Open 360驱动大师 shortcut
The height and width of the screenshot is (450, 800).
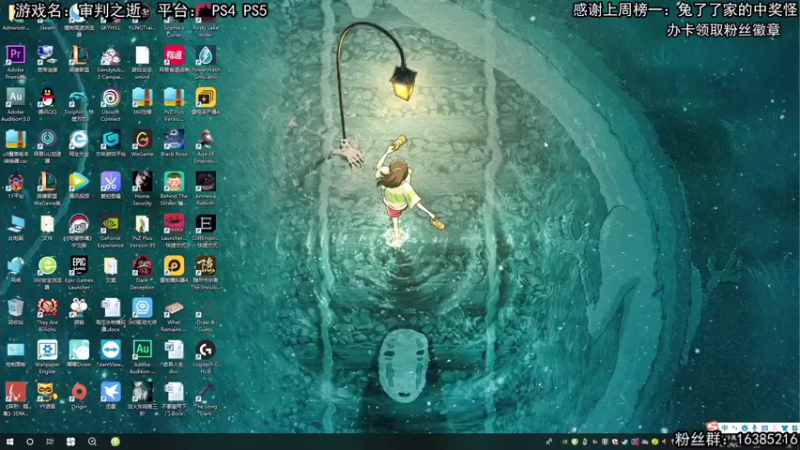142,308
